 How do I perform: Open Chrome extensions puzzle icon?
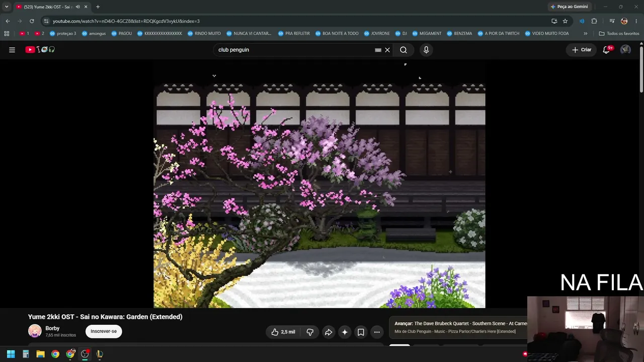tap(594, 21)
